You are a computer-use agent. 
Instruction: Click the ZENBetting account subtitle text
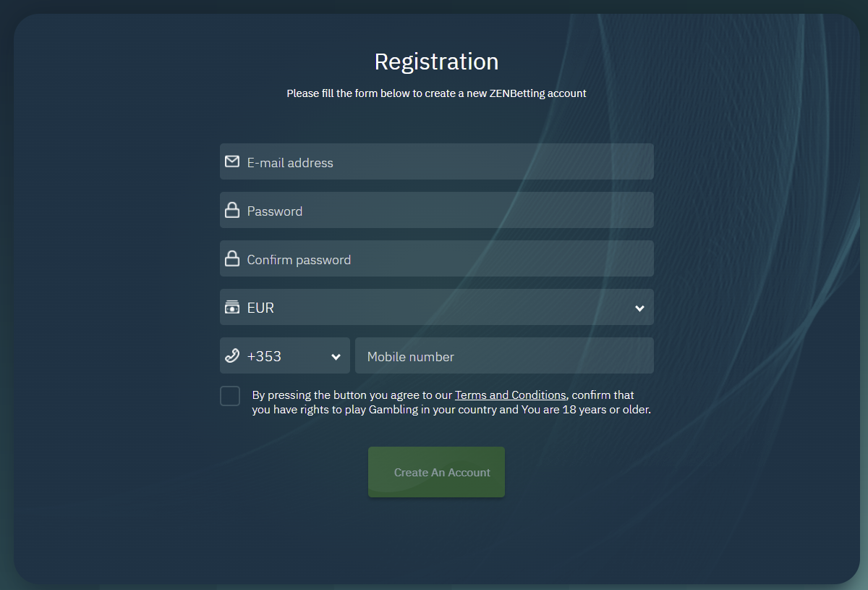pos(436,93)
